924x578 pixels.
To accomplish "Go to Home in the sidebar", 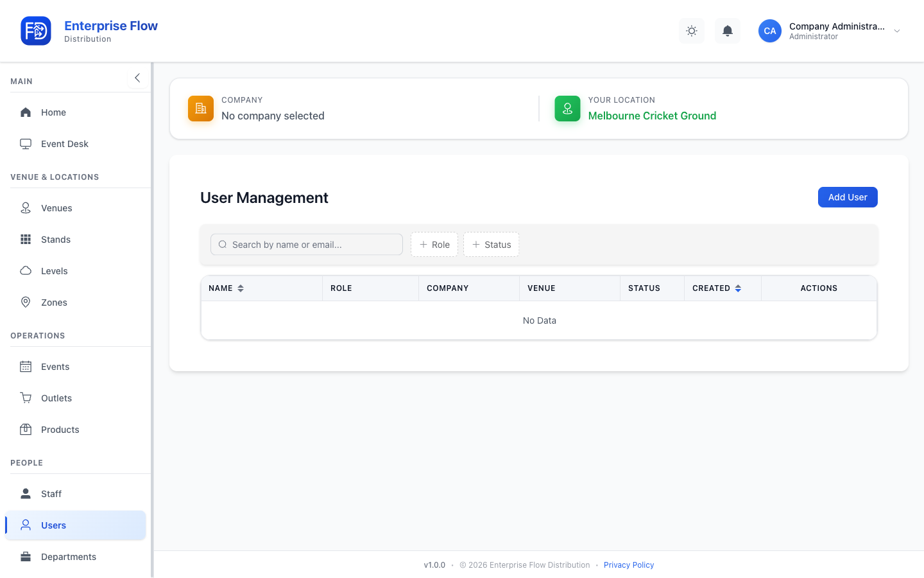I will click(76, 112).
